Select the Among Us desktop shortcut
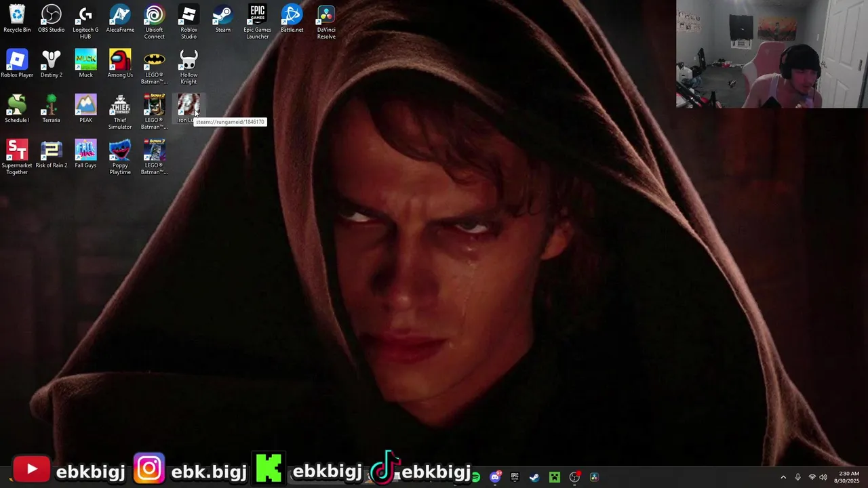 (120, 64)
